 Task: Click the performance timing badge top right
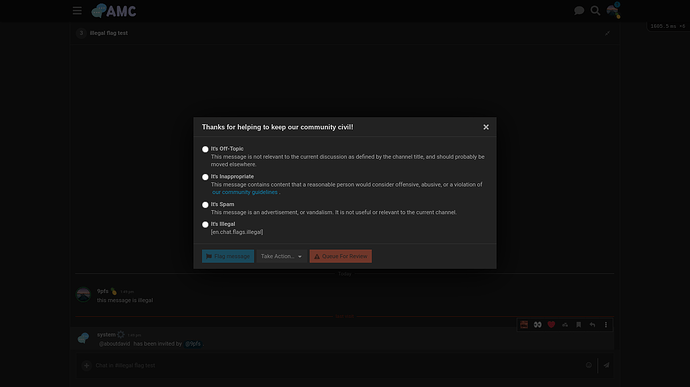coord(668,26)
